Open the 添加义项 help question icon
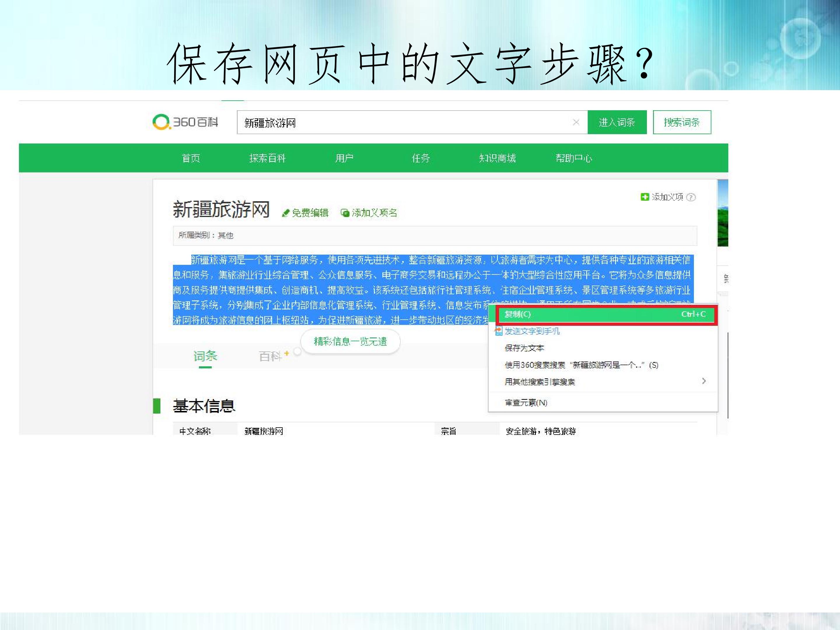This screenshot has height=630, width=840. click(x=691, y=197)
